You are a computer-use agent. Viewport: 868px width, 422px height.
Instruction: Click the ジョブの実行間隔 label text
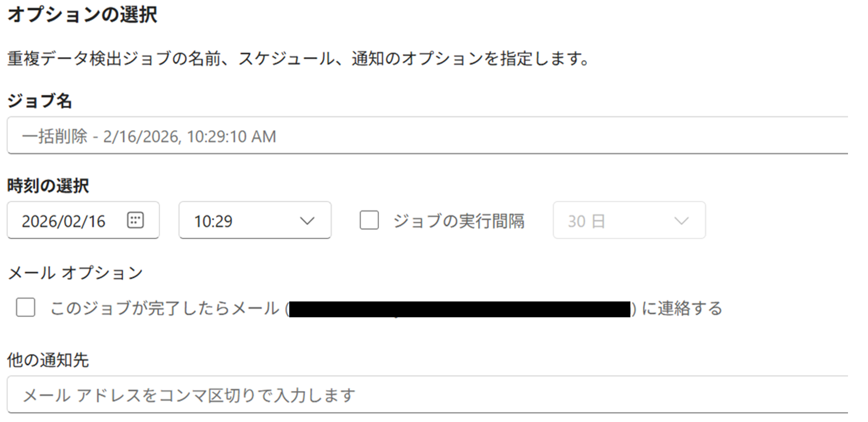(x=458, y=221)
